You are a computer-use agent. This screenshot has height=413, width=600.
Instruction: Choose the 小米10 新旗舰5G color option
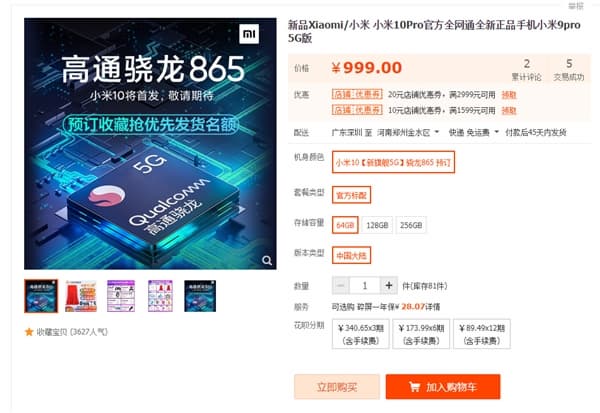tap(393, 162)
